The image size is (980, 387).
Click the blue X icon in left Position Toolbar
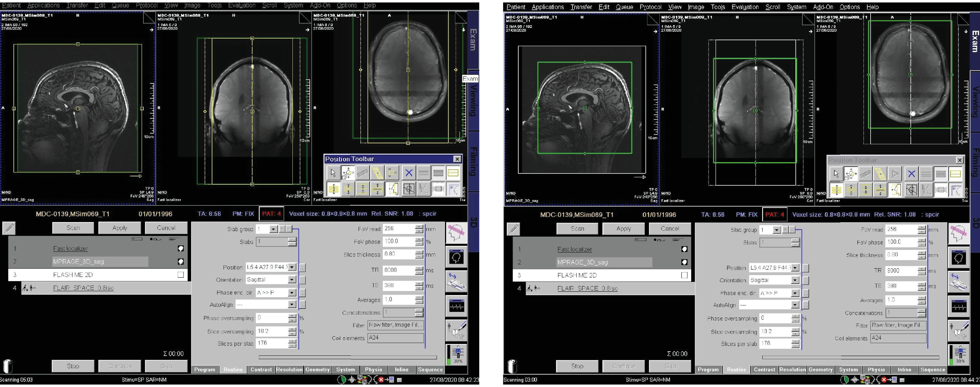pyautogui.click(x=409, y=173)
